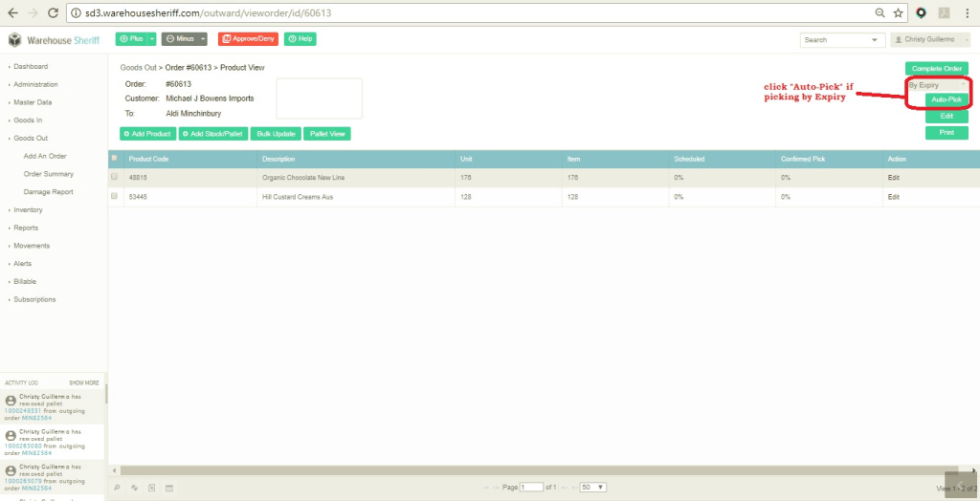The image size is (980, 501).
Task: Open the By Expiry dropdown
Action: point(937,85)
